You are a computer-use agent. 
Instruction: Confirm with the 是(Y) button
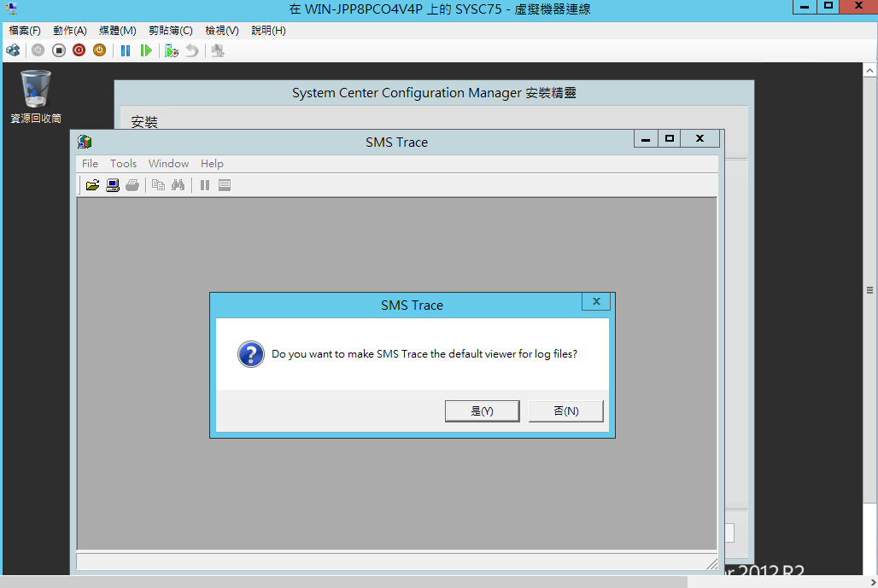[482, 411]
